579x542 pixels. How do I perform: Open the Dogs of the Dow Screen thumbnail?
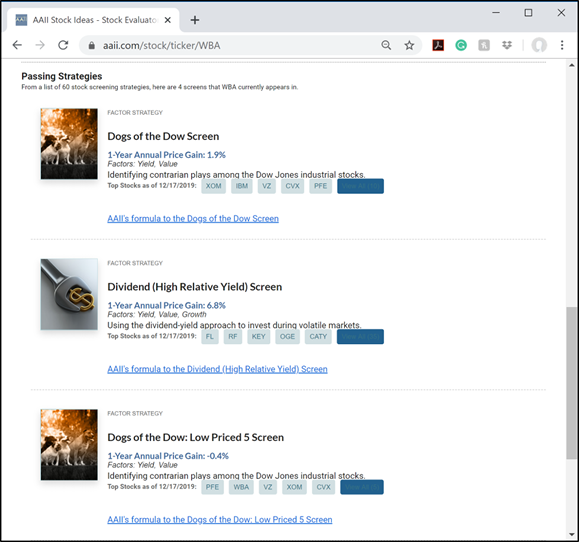click(x=69, y=144)
